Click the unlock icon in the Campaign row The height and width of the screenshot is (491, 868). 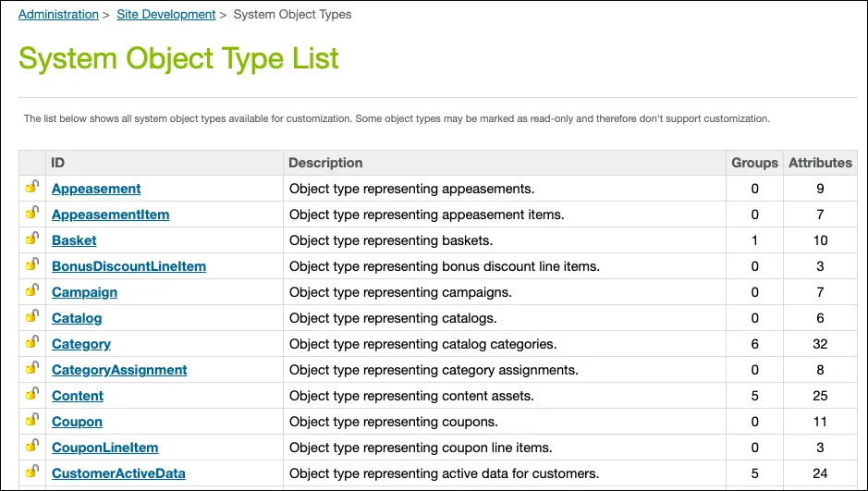[x=32, y=290]
